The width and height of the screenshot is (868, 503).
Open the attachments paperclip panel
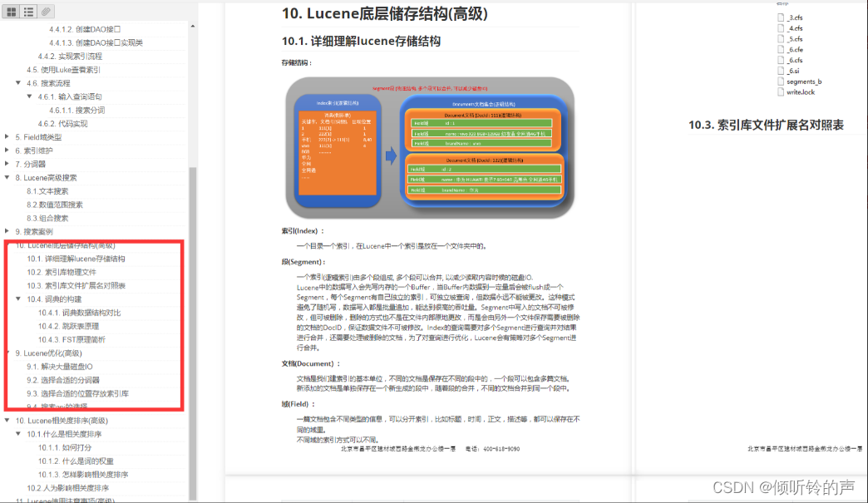[x=46, y=11]
